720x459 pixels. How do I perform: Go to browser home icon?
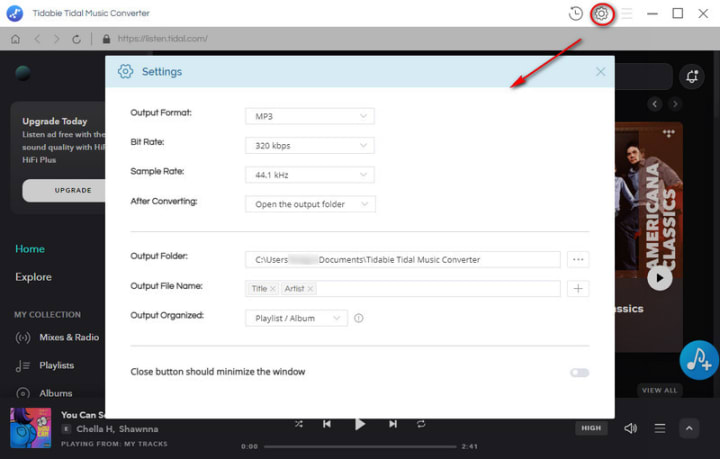coord(16,39)
